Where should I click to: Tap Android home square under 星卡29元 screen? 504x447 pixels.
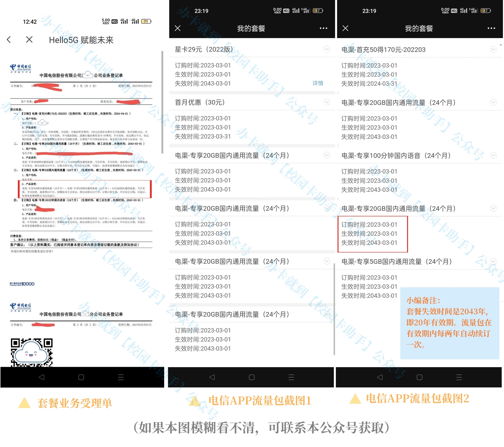point(252,377)
